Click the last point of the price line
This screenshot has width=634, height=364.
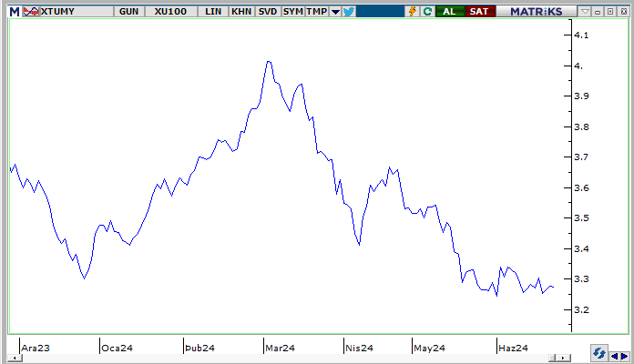[553, 287]
